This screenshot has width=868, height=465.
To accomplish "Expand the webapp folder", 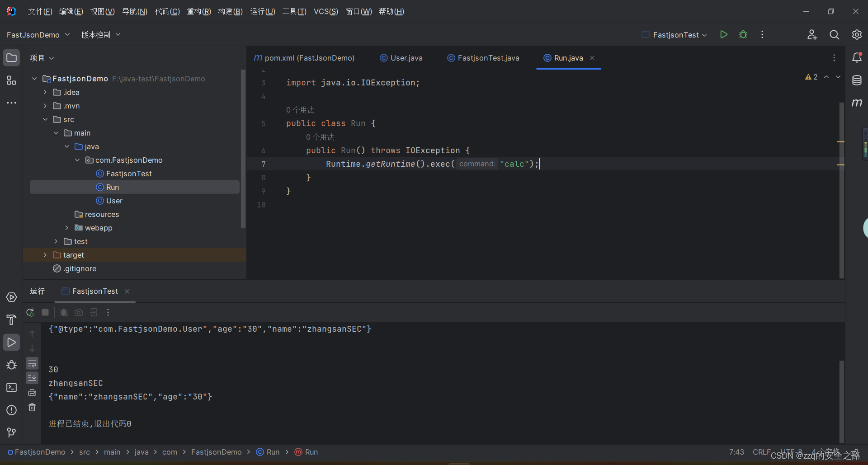I will pos(67,228).
